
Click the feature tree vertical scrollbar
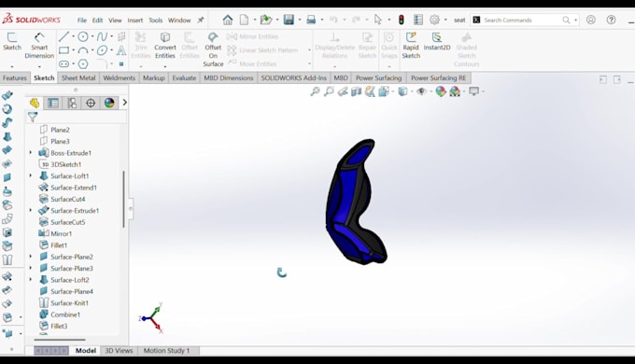pos(123,199)
